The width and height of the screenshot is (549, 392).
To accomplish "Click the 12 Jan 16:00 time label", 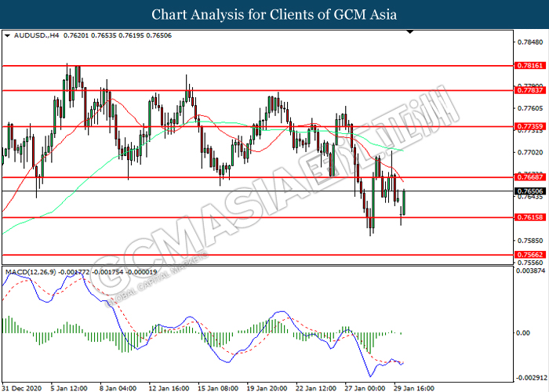I will click(169, 388).
